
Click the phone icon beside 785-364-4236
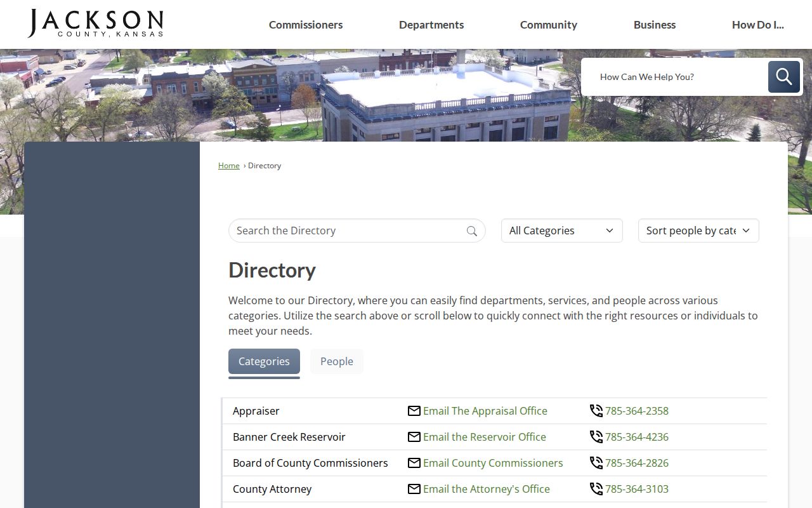tap(596, 437)
